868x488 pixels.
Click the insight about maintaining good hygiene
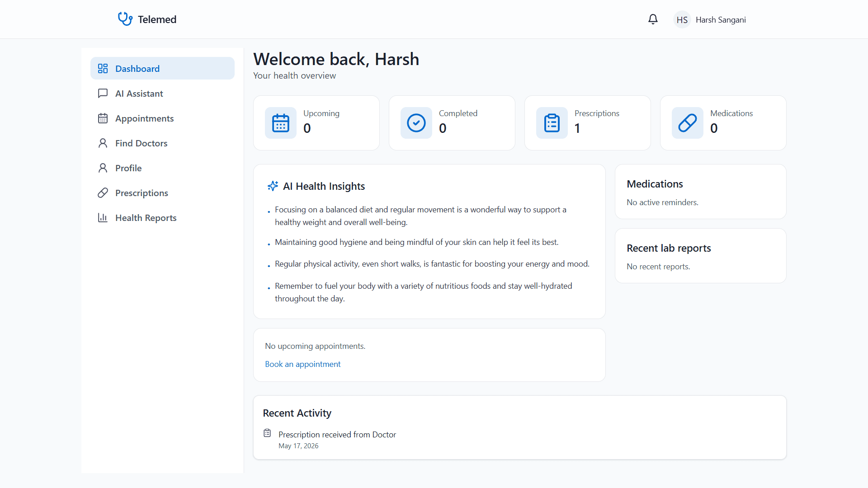pyautogui.click(x=416, y=242)
